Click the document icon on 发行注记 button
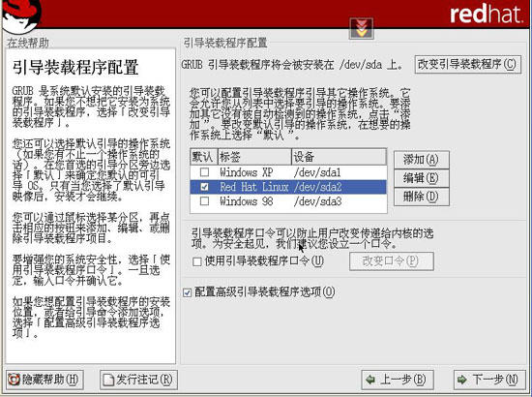 click(x=108, y=380)
